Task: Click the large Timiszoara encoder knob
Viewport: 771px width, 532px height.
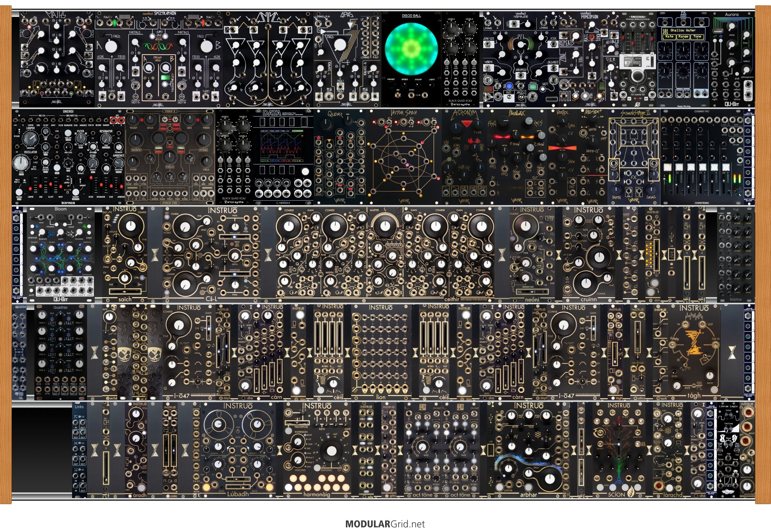Action: pyautogui.click(x=637, y=77)
